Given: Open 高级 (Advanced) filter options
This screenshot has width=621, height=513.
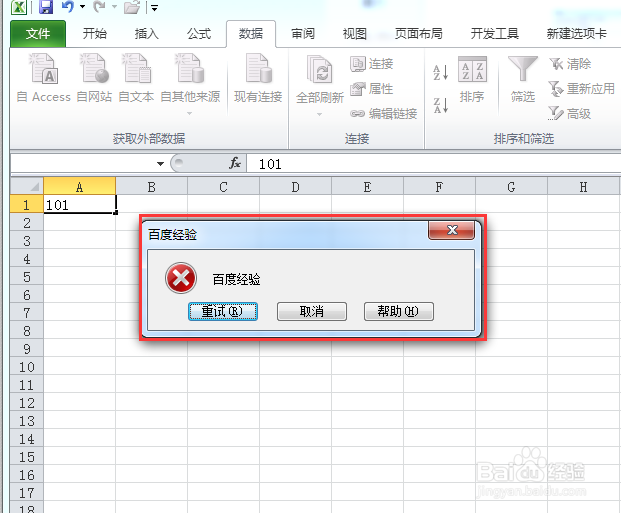Looking at the screenshot, I should (x=570, y=114).
